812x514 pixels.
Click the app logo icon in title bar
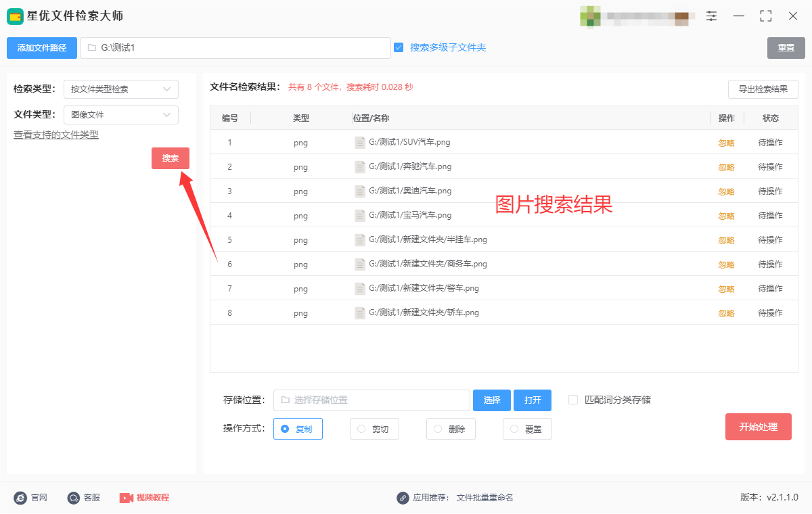[x=15, y=16]
